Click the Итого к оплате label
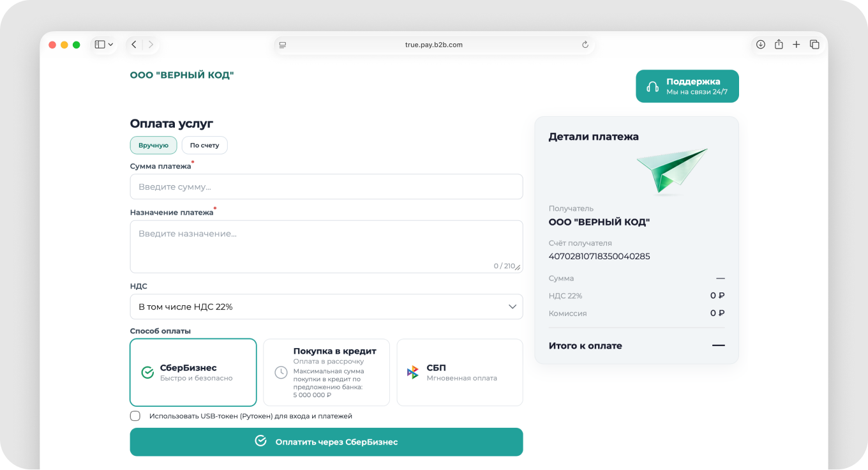Screen dimensions: 868x470 585,346
